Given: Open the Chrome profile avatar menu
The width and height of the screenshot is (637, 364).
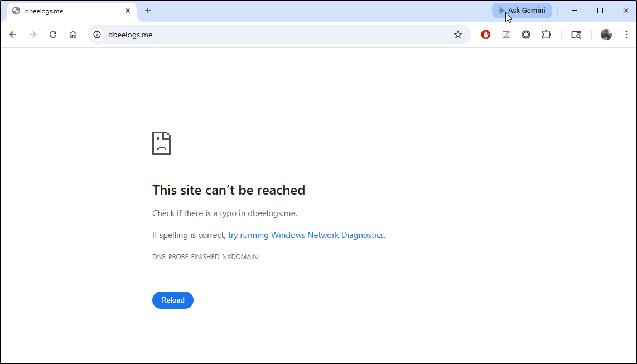Looking at the screenshot, I should [606, 35].
